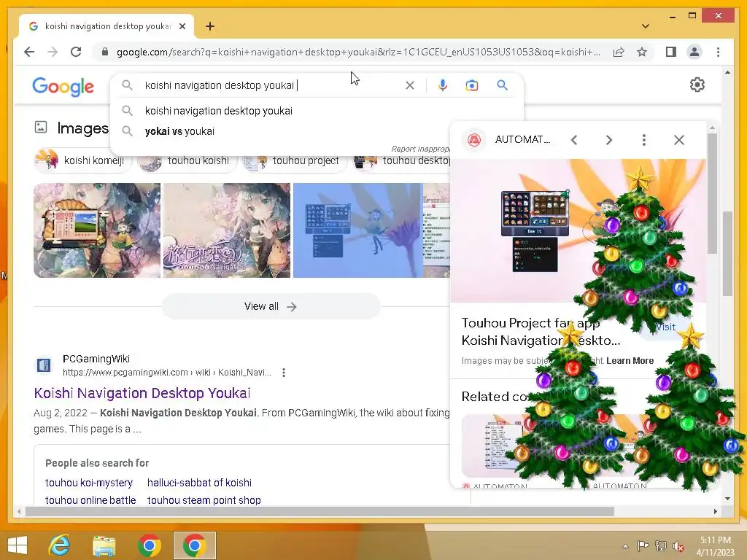747x560 pixels.
Task: Open first Koishi image thumbnail with Windows XP screen
Action: [x=97, y=230]
